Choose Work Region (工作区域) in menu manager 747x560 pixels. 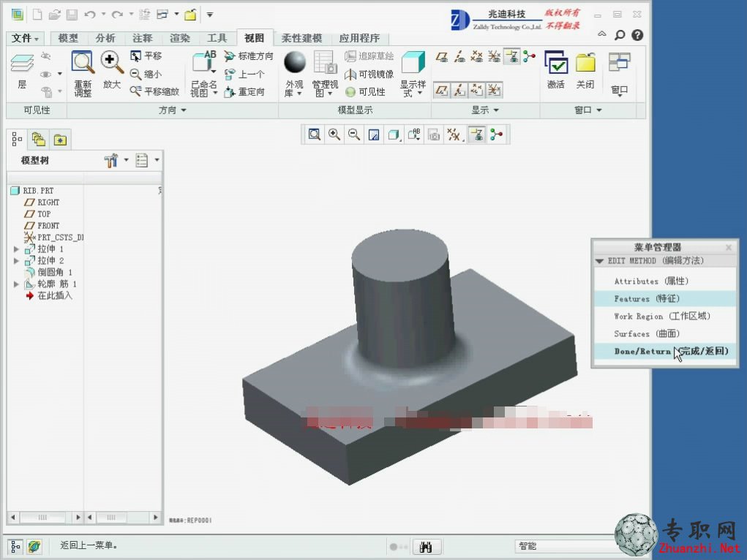click(x=664, y=317)
